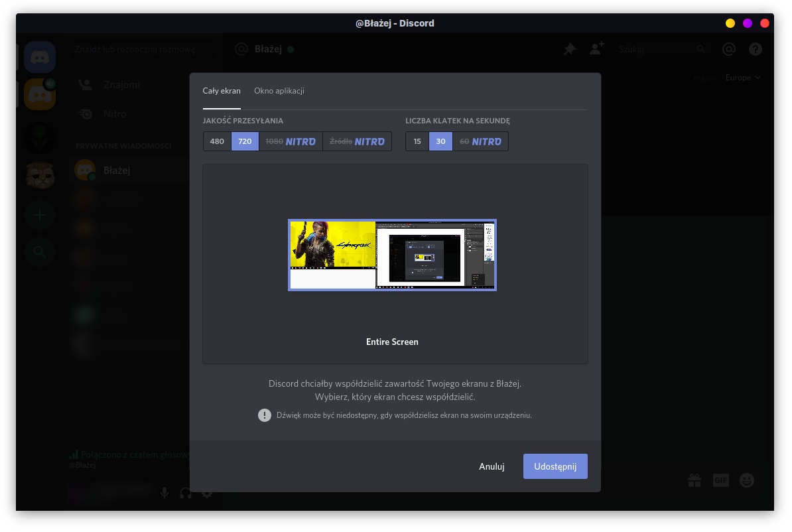
Task: Open the Nitro section
Action: click(x=130, y=114)
